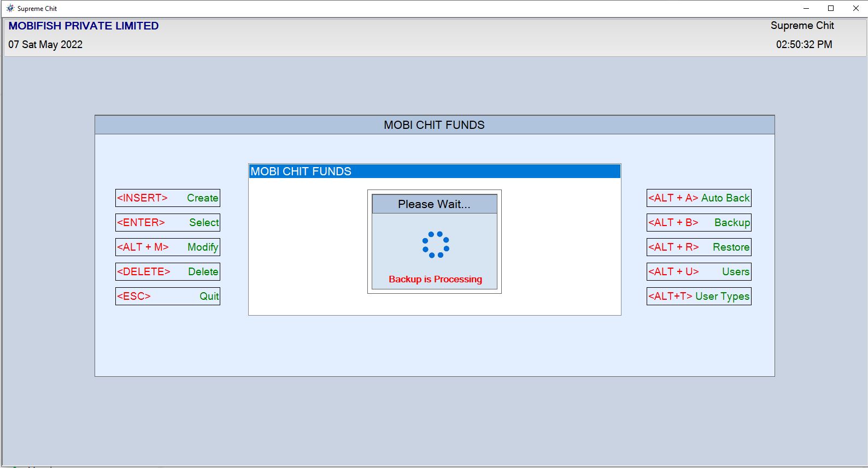Viewport: 868px width, 468px height.
Task: Click the ALT+T User Types button
Action: click(x=699, y=296)
